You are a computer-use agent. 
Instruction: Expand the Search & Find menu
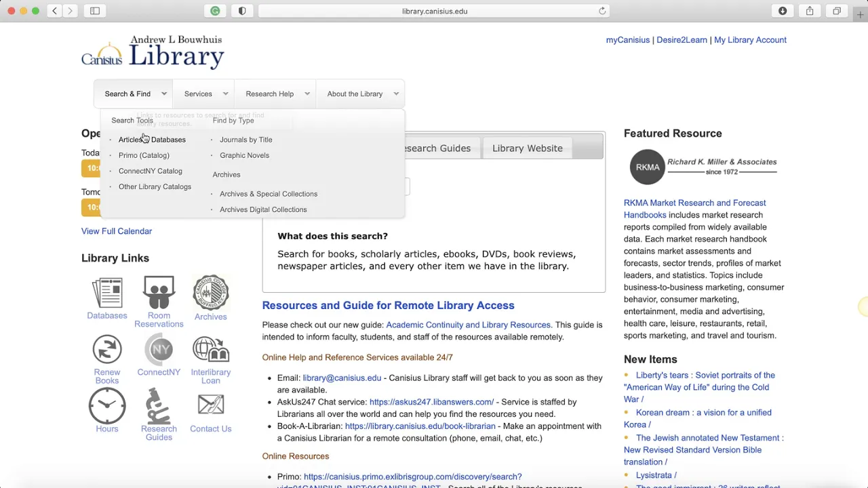pos(134,94)
